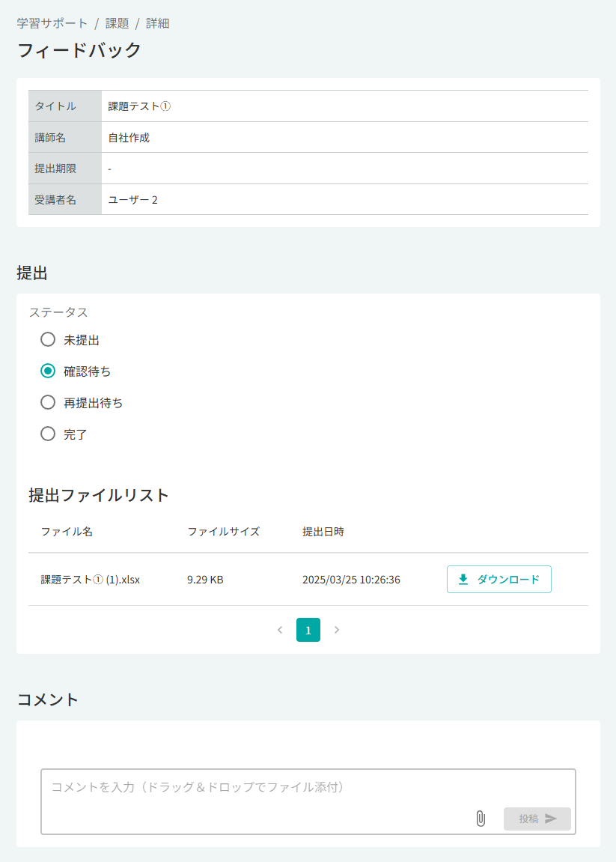
Task: Click the タイトル row label
Action: coord(55,106)
